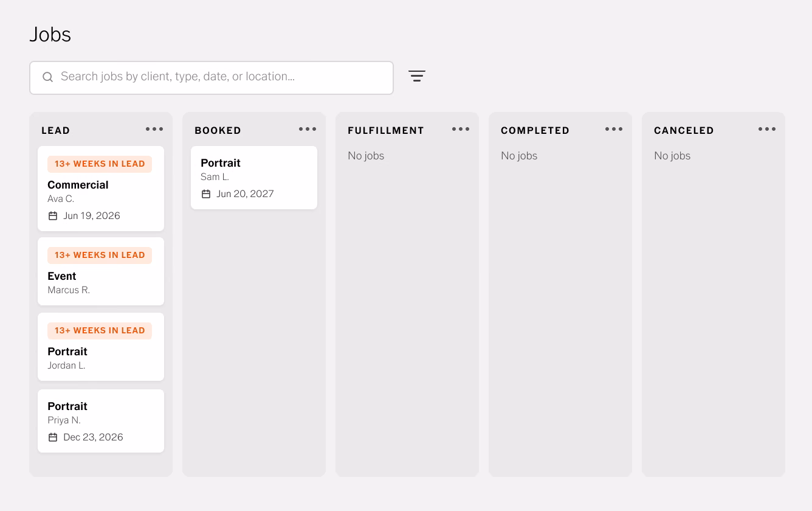
Task: Click the Jobs page heading
Action: click(x=50, y=35)
